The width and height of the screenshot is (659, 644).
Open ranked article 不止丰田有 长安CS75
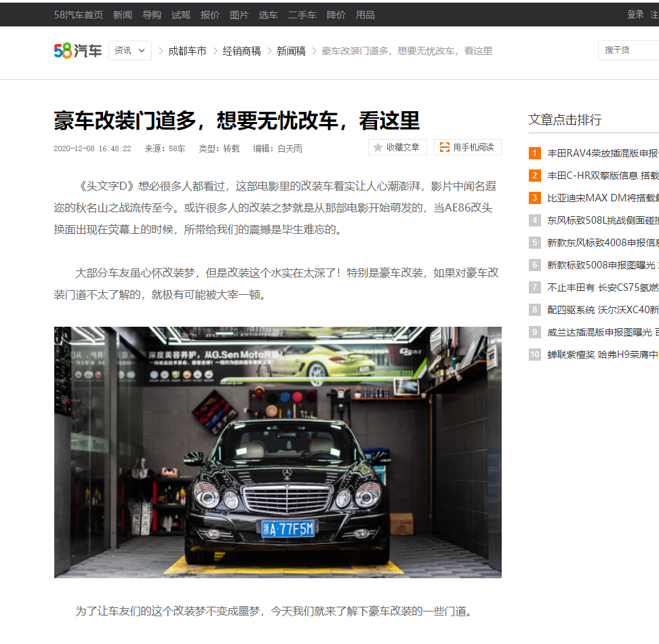pos(603,287)
